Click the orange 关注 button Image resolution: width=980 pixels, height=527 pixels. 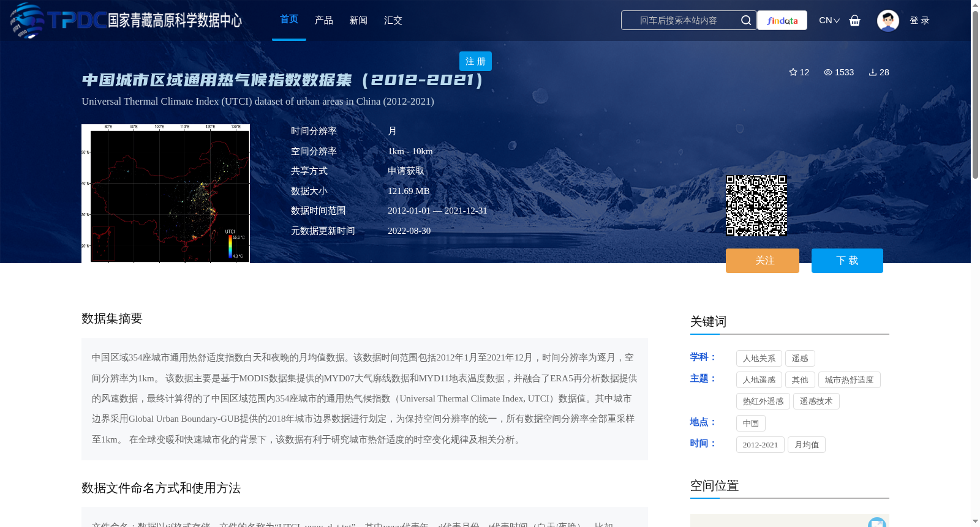point(763,261)
